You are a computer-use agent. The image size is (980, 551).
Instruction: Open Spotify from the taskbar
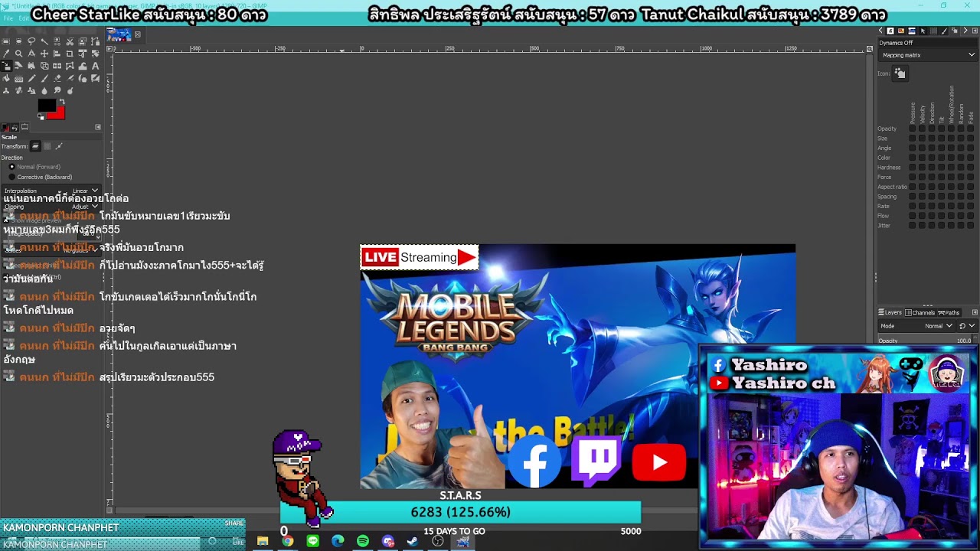(362, 541)
